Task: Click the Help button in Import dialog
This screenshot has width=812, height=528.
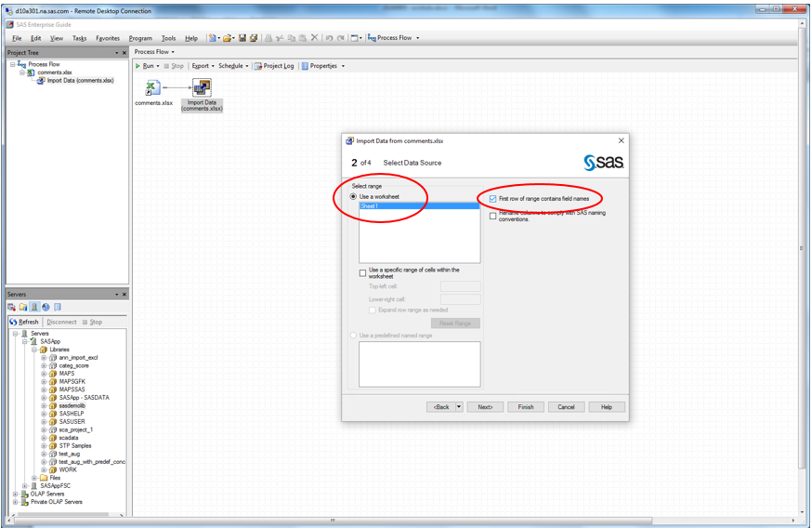Action: pyautogui.click(x=607, y=407)
